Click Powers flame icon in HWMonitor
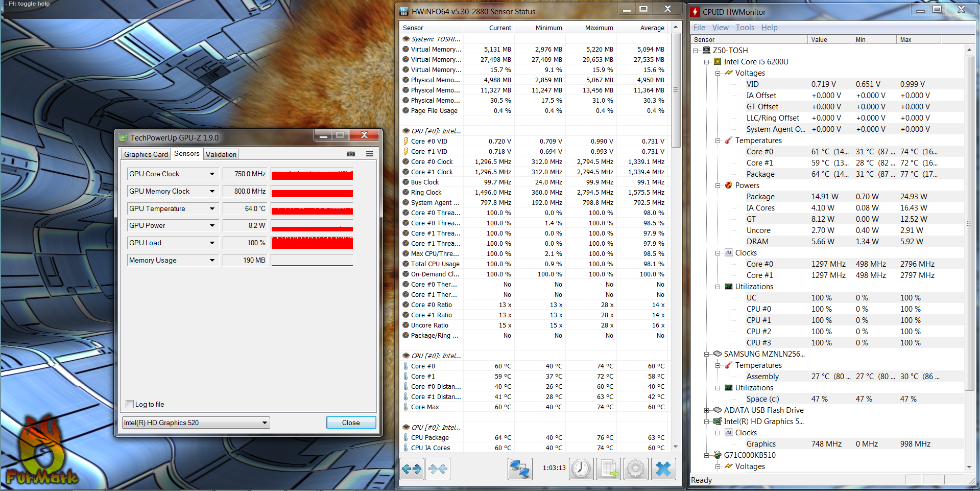 (729, 185)
